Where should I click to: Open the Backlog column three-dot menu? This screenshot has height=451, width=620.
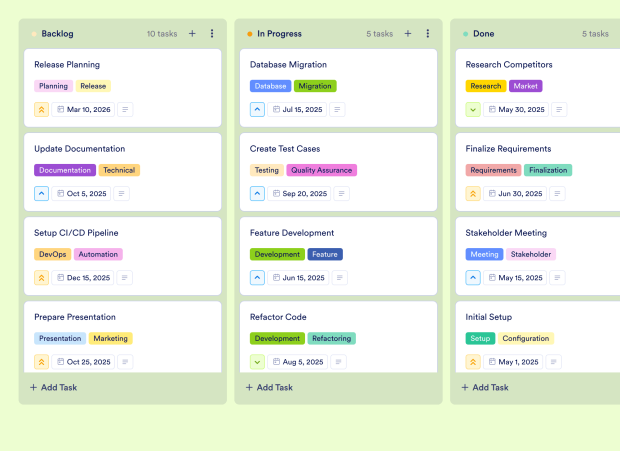[212, 33]
